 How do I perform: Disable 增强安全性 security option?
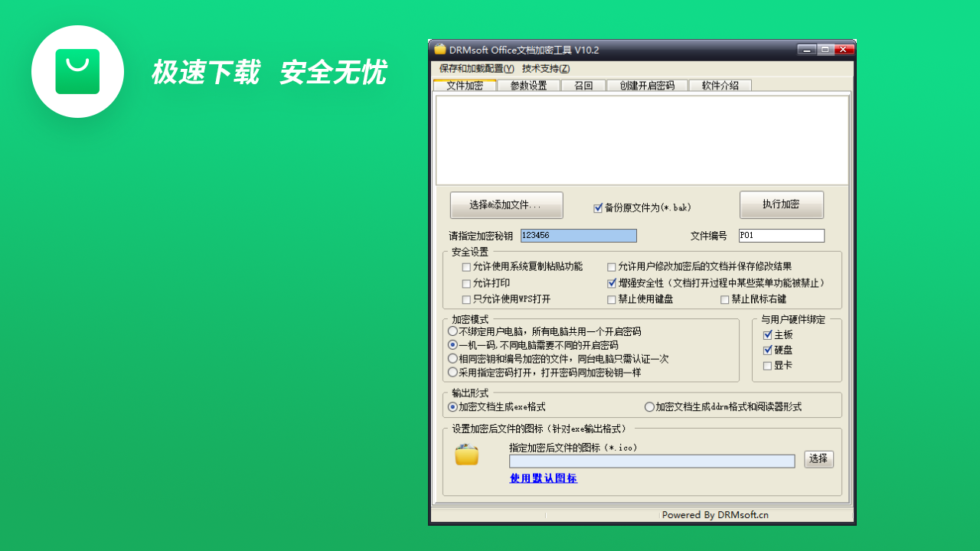pos(612,283)
